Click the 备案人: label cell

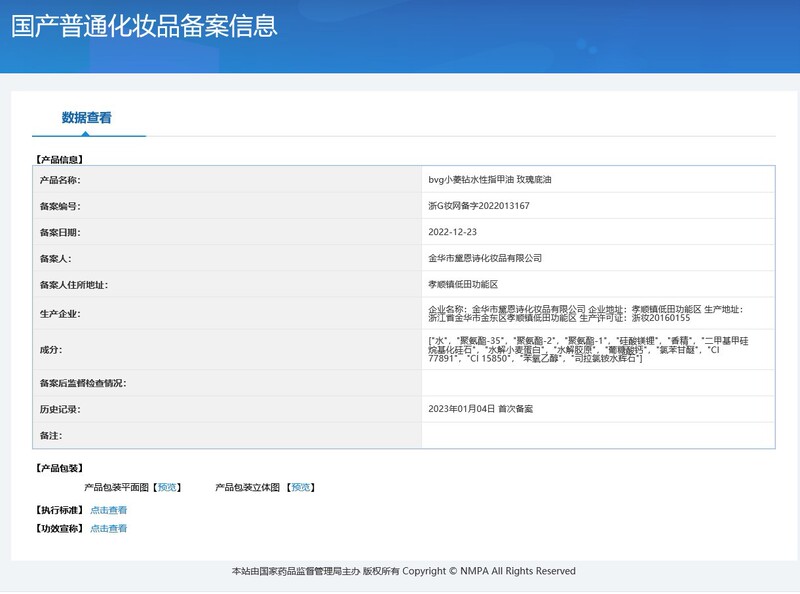228,258
